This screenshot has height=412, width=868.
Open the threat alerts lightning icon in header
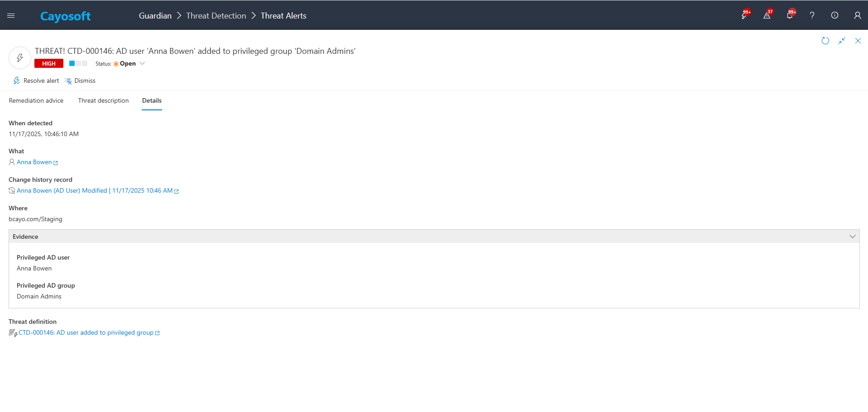coord(744,15)
